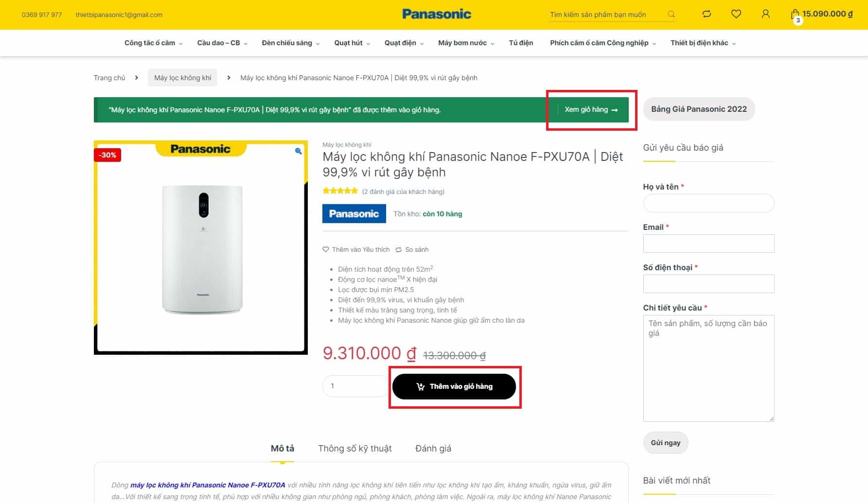The height and width of the screenshot is (503, 868).
Task: Click the Thêm vào giỏ hàng button
Action: 454,386
